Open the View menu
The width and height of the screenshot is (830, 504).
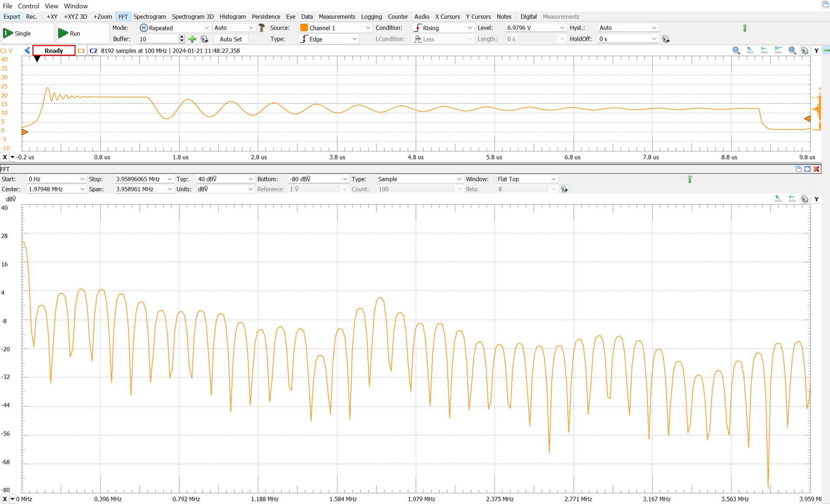point(51,6)
